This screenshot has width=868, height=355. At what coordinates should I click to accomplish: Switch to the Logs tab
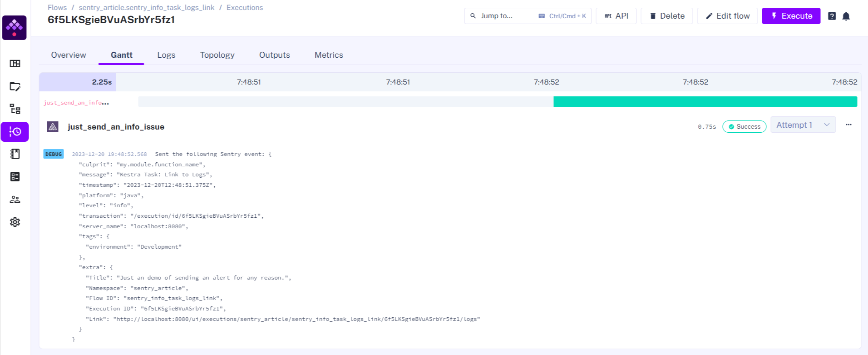tap(166, 55)
